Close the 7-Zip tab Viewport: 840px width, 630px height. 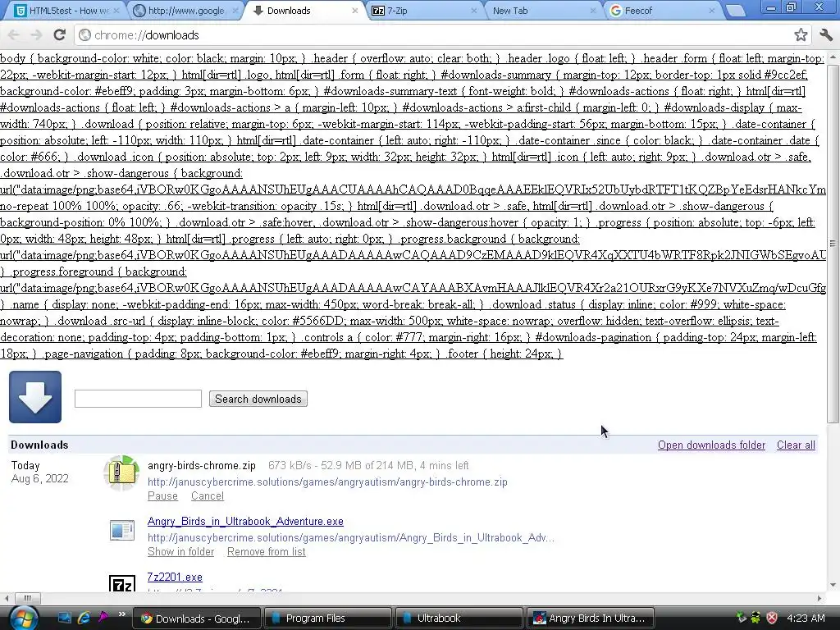click(473, 10)
